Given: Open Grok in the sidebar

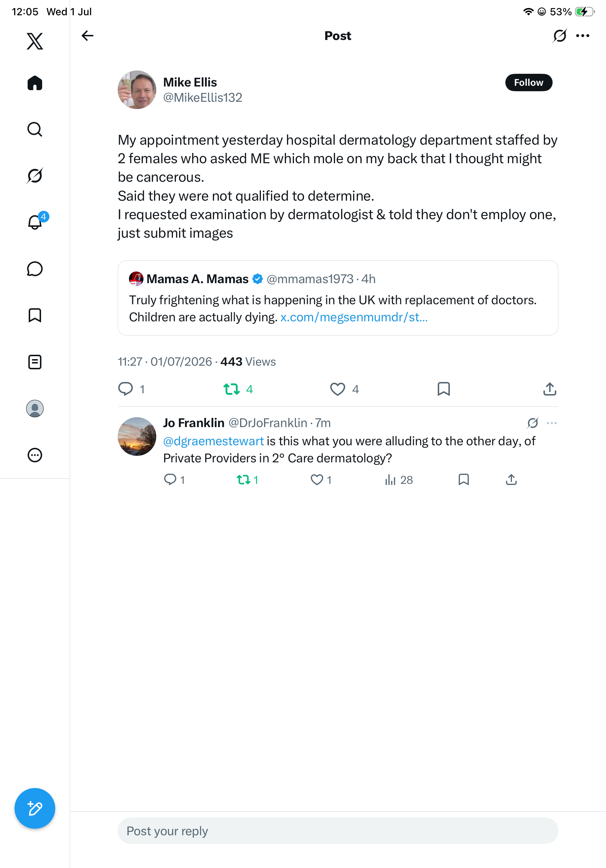Looking at the screenshot, I should [x=35, y=176].
